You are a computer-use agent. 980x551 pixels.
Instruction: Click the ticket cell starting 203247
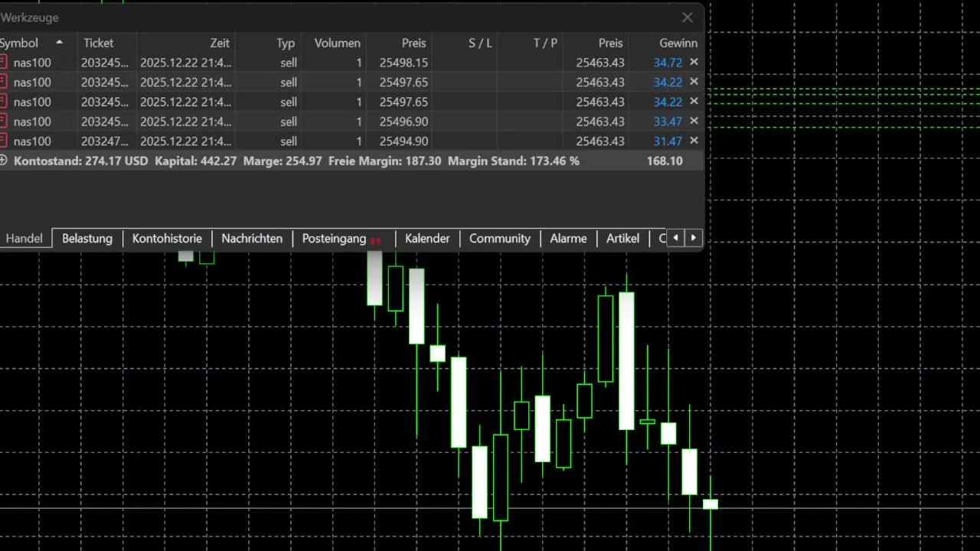(105, 142)
